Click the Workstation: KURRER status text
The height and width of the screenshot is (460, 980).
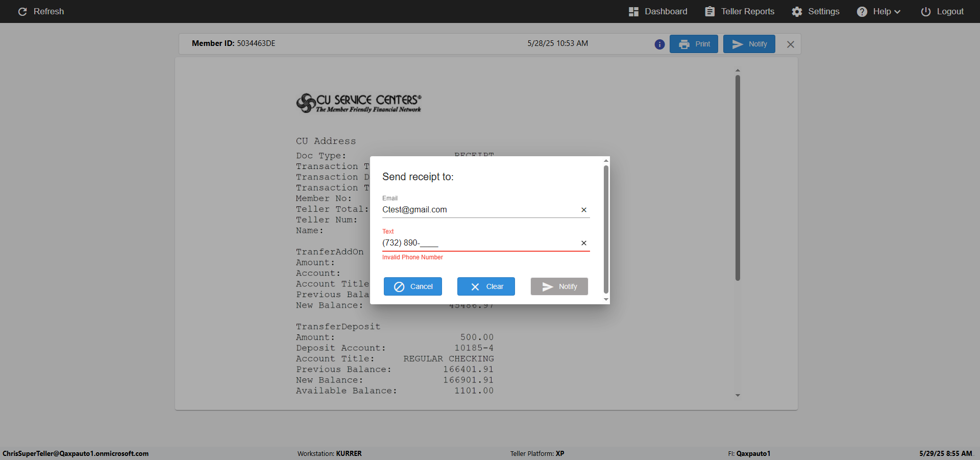click(x=330, y=453)
